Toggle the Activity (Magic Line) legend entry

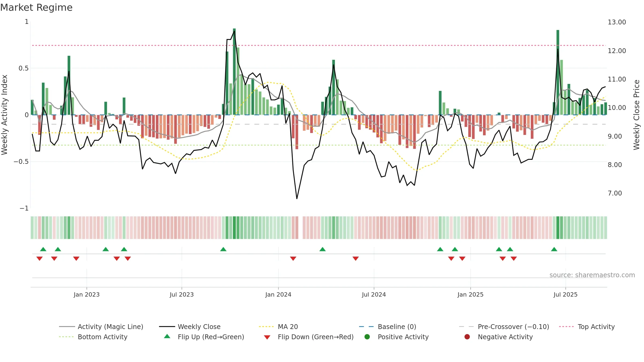coord(101,327)
